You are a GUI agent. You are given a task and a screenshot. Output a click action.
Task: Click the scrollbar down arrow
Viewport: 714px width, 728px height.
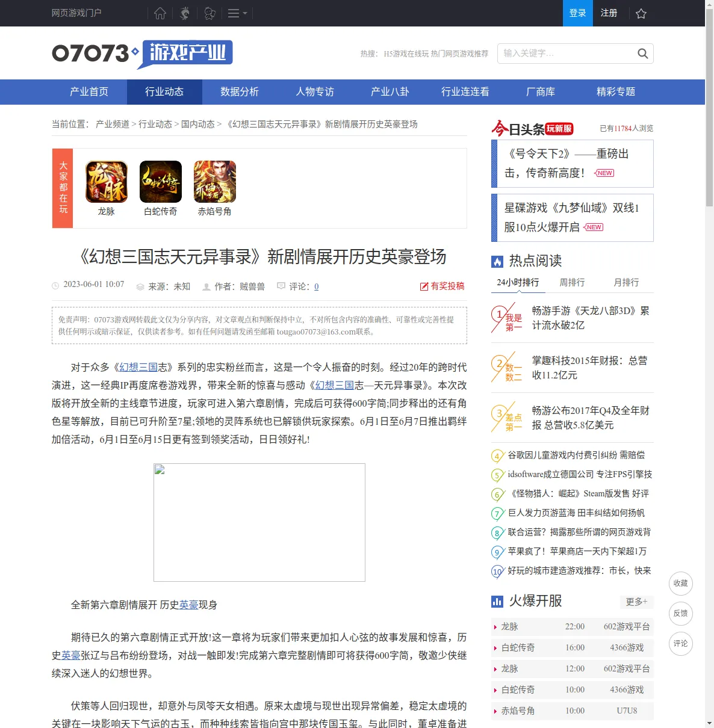pos(709,723)
